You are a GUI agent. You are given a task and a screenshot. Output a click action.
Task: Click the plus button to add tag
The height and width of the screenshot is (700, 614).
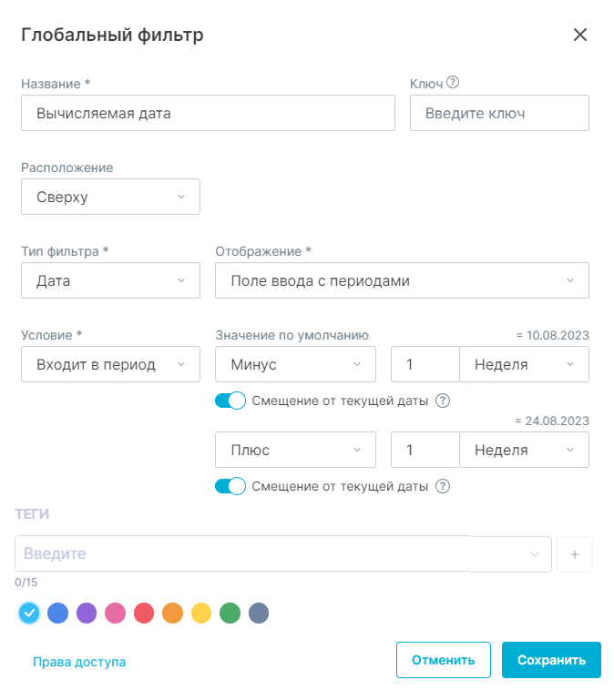(x=574, y=553)
